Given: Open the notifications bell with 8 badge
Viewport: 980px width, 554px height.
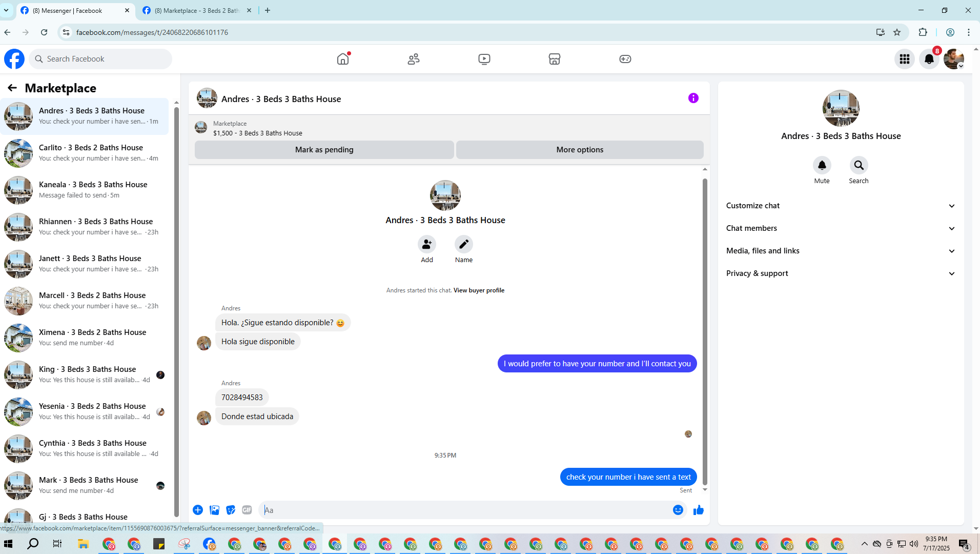Looking at the screenshot, I should pos(929,59).
